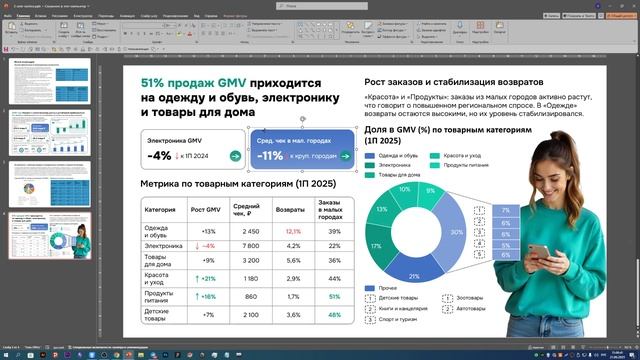The image size is (640, 360).
Task: Click the Dictate (Диктовать) microphone icon
Action: point(460,25)
